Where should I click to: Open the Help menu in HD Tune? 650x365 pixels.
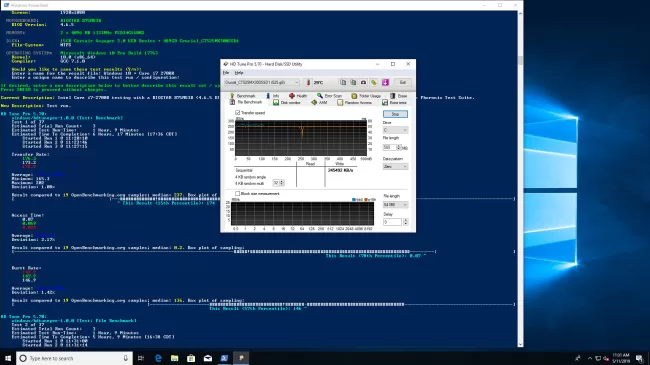239,73
